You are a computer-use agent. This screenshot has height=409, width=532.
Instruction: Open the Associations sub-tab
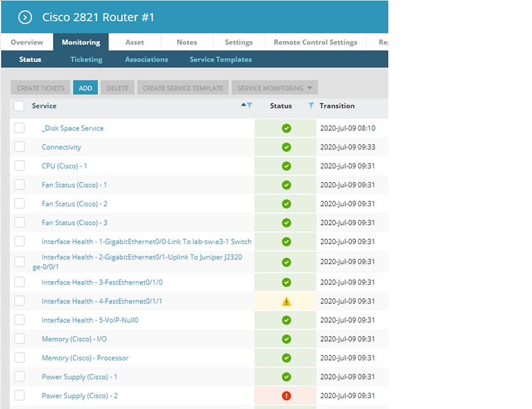[x=147, y=59]
